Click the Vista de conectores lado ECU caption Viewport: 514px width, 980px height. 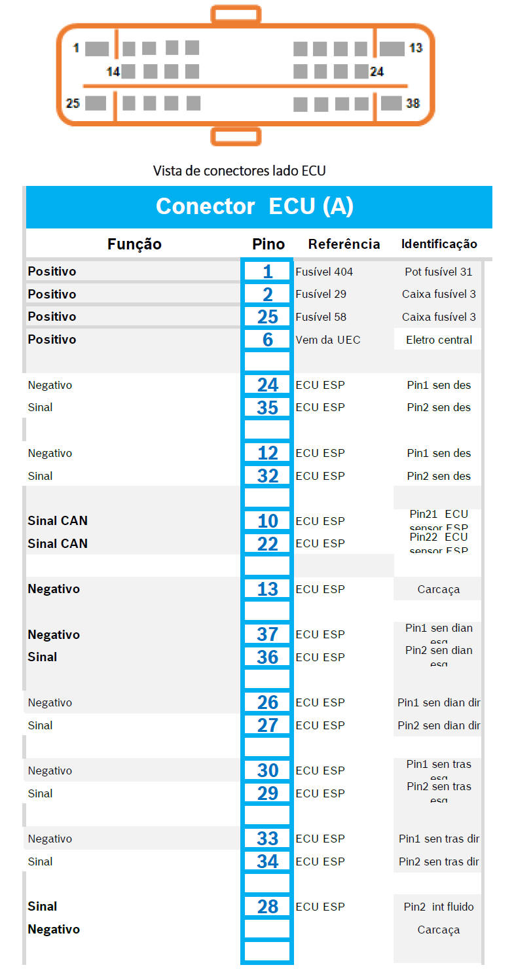pos(239,171)
